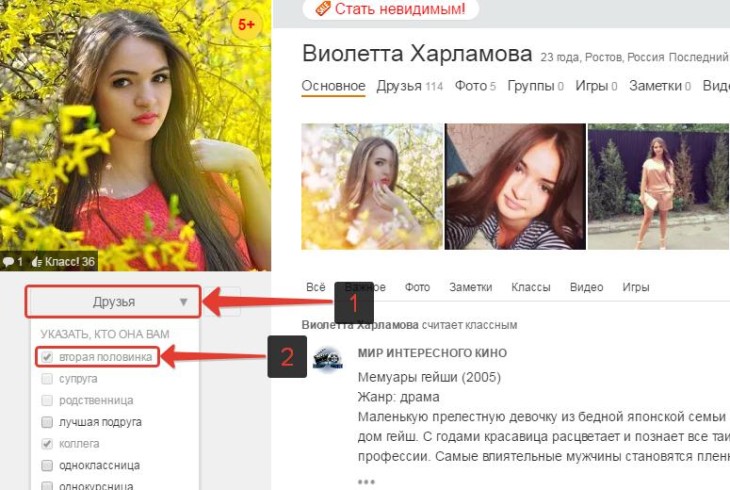Click the dropdown arrow on Друзья button

pos(183,302)
